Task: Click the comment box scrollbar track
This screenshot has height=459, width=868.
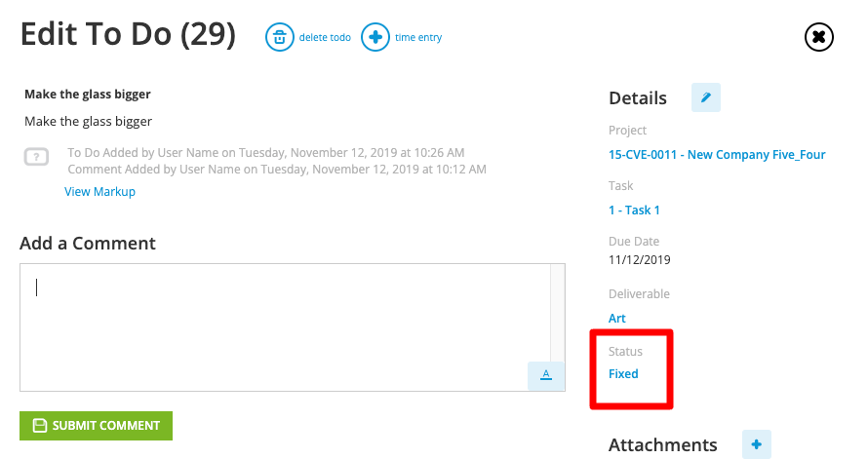Action: pos(558,313)
